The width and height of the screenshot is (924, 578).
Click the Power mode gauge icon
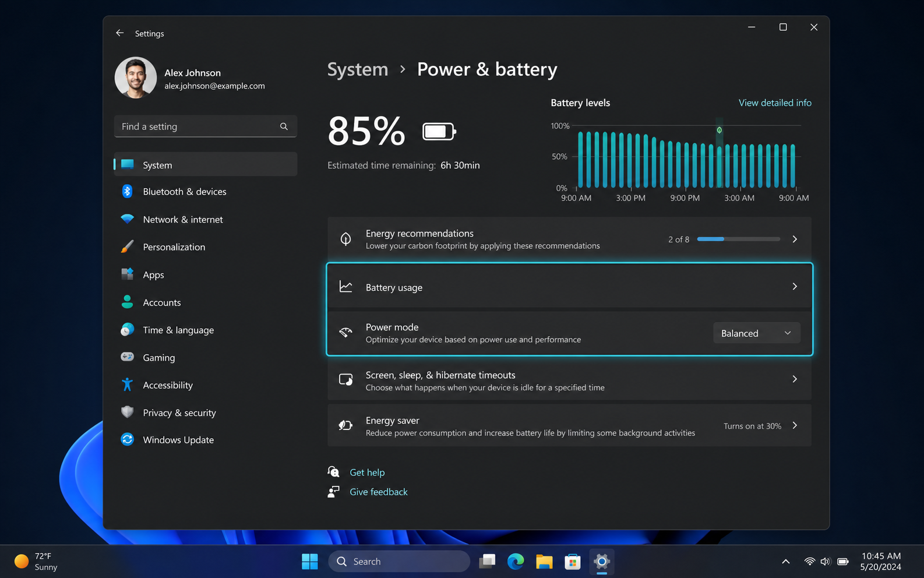pos(345,333)
